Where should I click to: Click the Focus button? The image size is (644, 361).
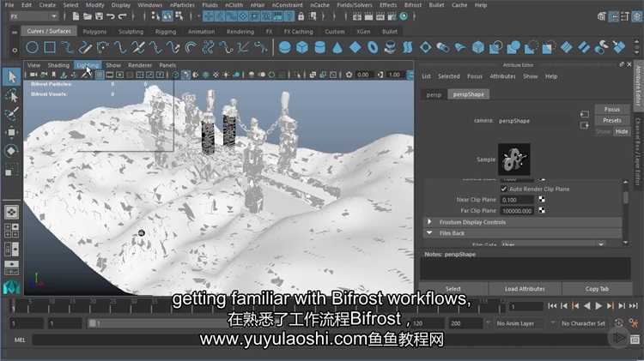612,110
